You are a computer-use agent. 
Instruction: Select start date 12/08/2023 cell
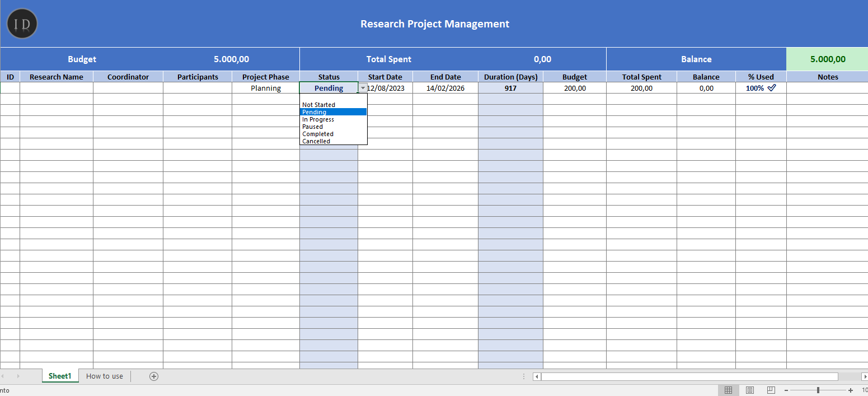[x=386, y=88]
